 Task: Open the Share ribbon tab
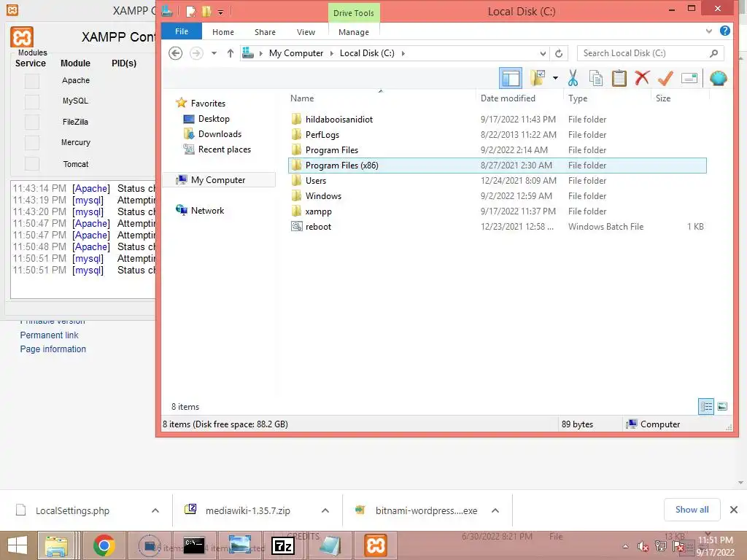point(265,32)
